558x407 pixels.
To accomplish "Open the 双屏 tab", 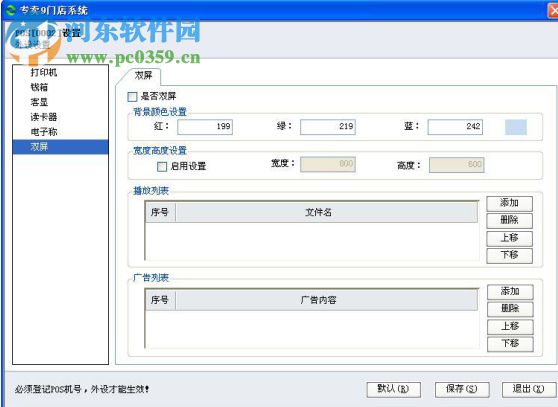I will click(x=143, y=76).
